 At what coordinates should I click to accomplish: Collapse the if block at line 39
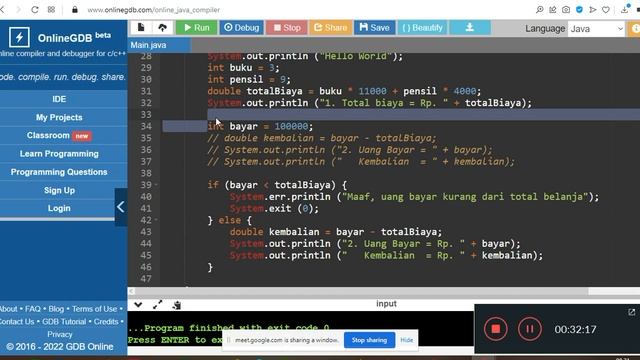pos(156,185)
